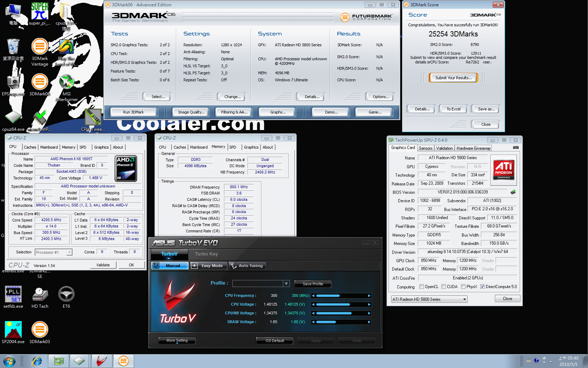Open Internet Explorer from the taskbar

click(x=37, y=361)
